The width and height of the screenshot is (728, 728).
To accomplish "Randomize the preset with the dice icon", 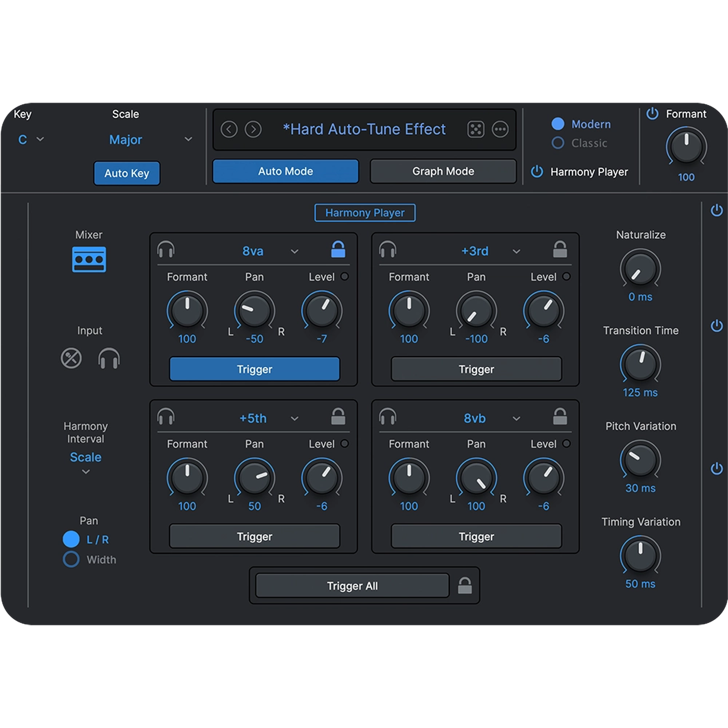I will [x=476, y=129].
